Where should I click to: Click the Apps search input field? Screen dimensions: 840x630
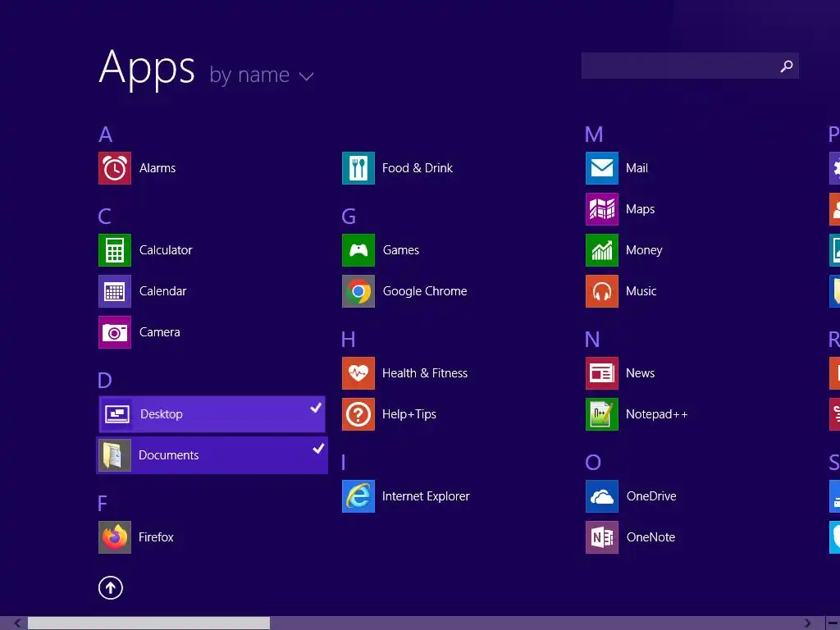[690, 66]
